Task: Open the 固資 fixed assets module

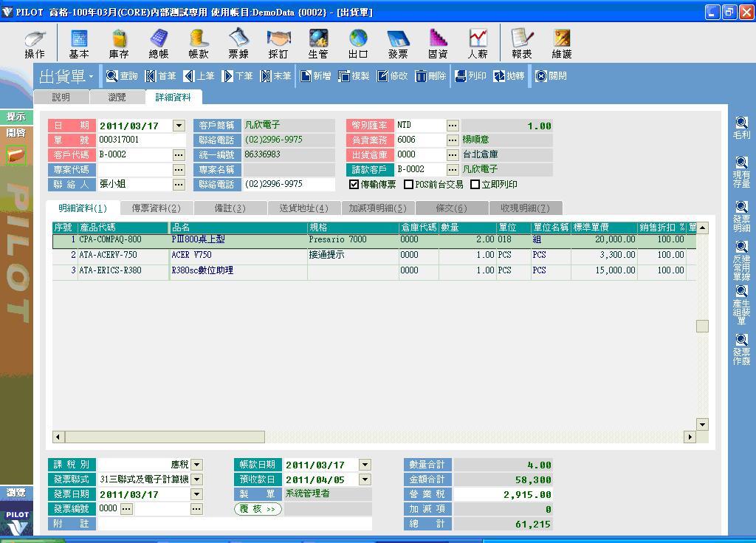Action: click(x=438, y=44)
